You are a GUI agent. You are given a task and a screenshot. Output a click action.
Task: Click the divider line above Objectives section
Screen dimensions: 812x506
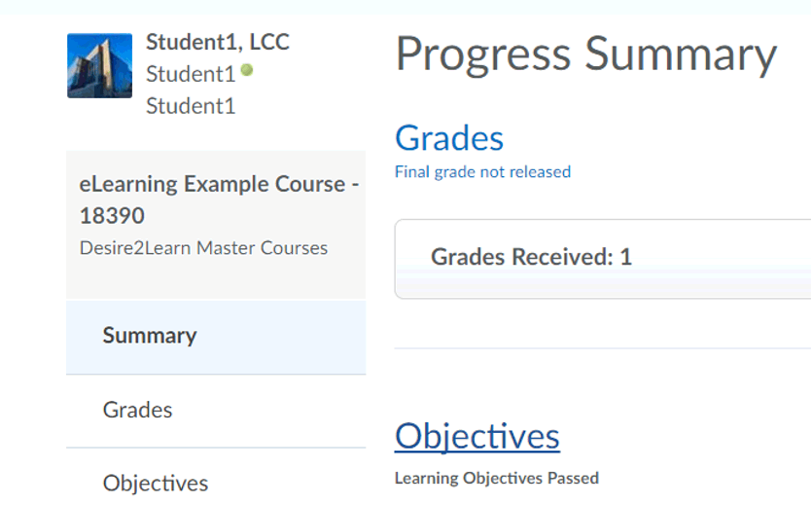pyautogui.click(x=603, y=347)
